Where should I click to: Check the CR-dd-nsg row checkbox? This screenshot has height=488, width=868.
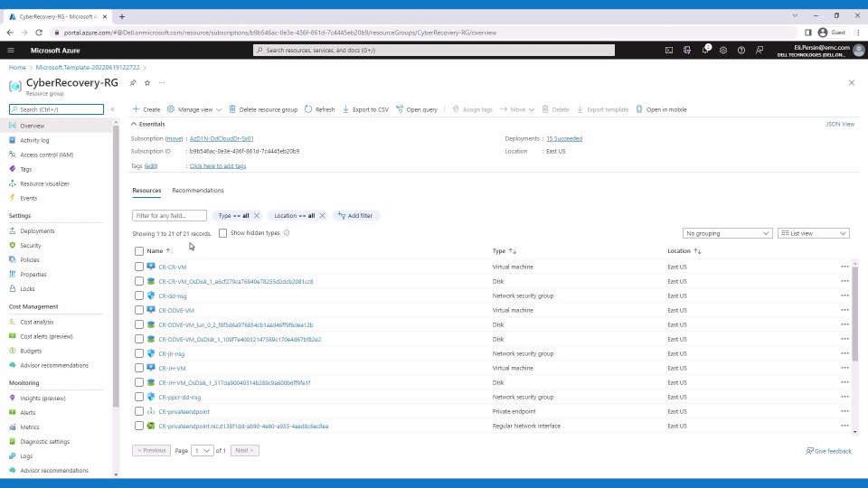click(139, 296)
